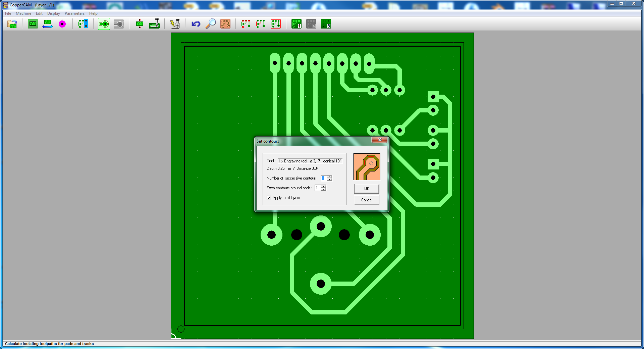Open the Parameters menu
This screenshot has width=644, height=349.
74,13
